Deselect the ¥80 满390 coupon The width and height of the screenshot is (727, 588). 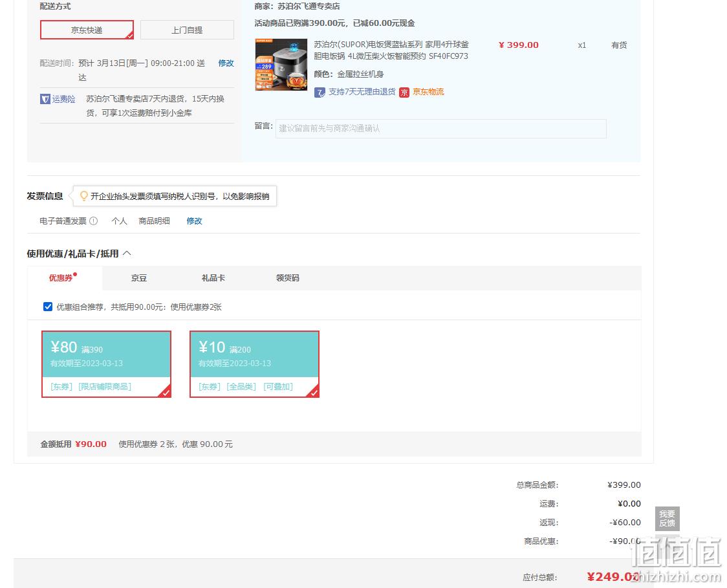107,364
